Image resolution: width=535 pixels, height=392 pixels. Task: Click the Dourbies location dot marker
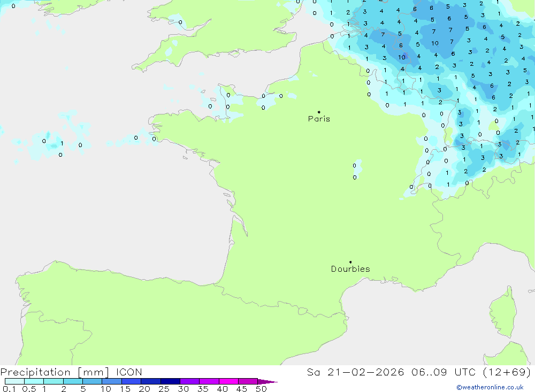tap(350, 262)
